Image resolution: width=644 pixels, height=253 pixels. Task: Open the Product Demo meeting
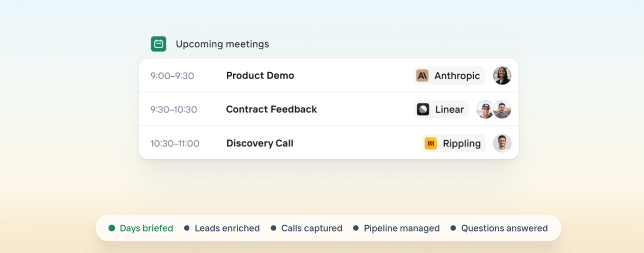pyautogui.click(x=260, y=76)
